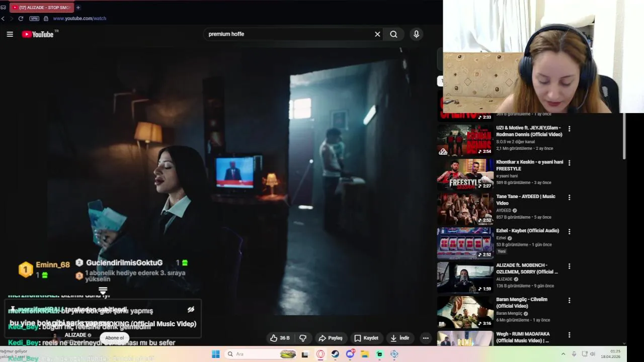
Task: Open a new browser tab with plus
Action: pyautogui.click(x=78, y=8)
